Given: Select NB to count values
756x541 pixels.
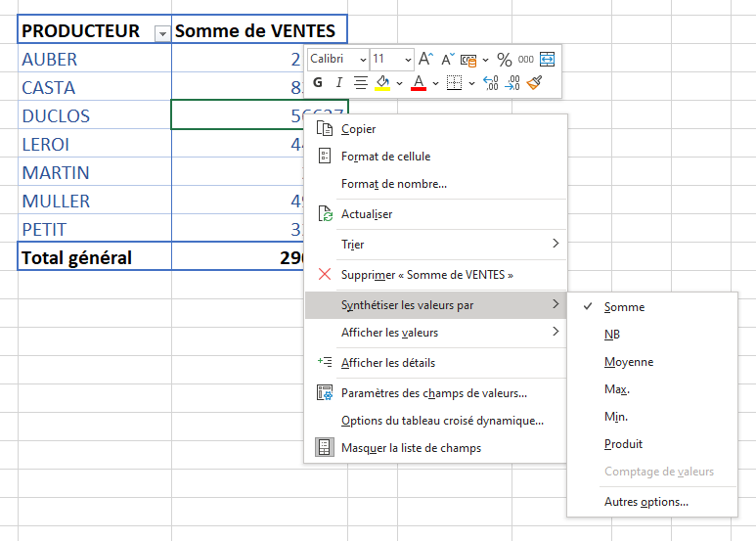Looking at the screenshot, I should (x=612, y=335).
